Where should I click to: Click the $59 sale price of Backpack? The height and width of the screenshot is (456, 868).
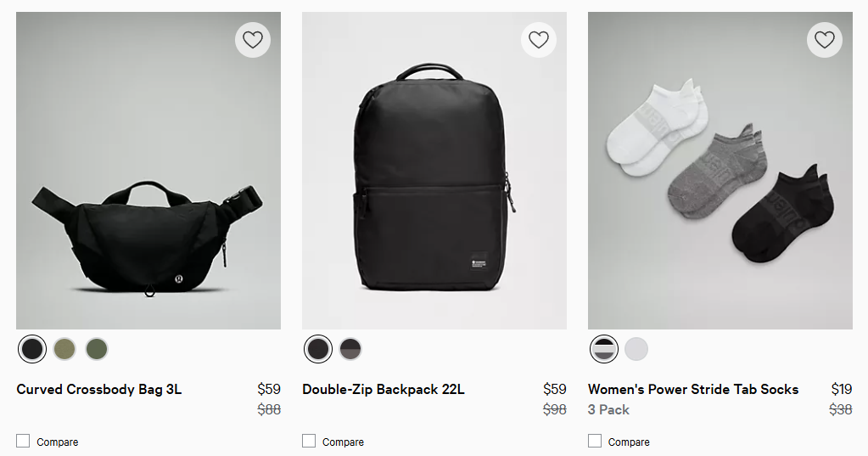(x=554, y=390)
